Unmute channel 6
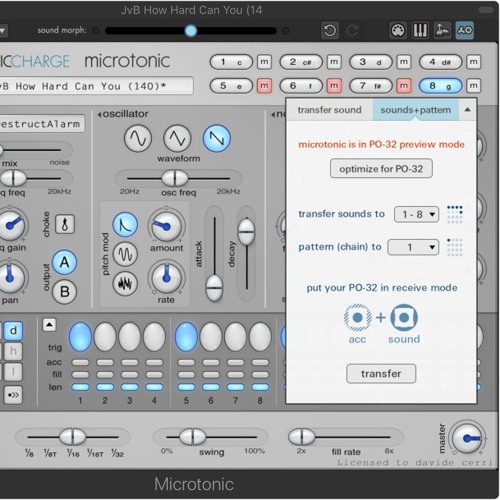Screen dimensions: 500x500 (334, 86)
